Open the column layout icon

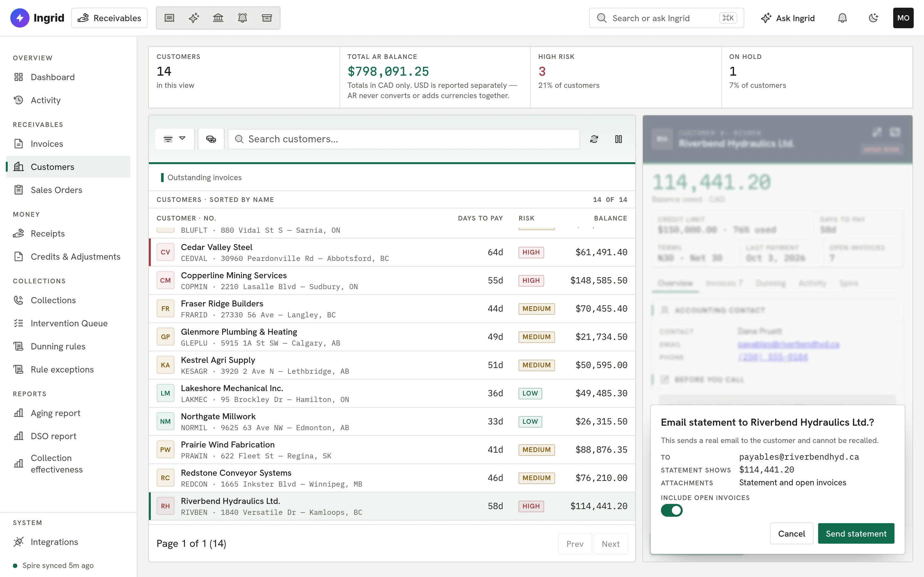[x=619, y=139]
